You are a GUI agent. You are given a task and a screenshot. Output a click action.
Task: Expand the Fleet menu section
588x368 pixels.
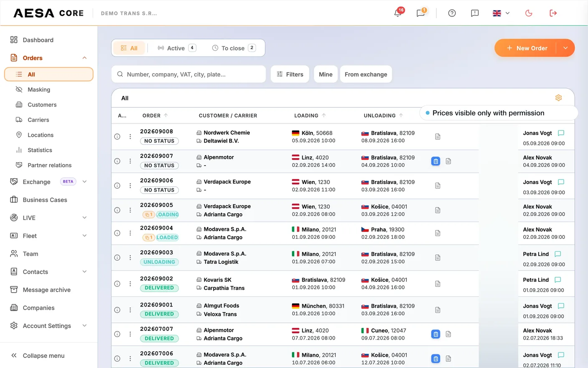[x=84, y=235]
